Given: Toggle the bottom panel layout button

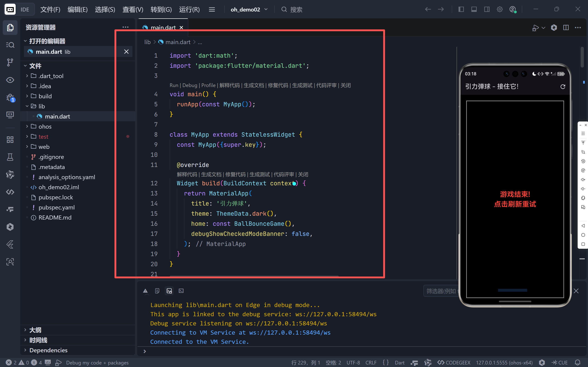Looking at the screenshot, I should point(474,9).
